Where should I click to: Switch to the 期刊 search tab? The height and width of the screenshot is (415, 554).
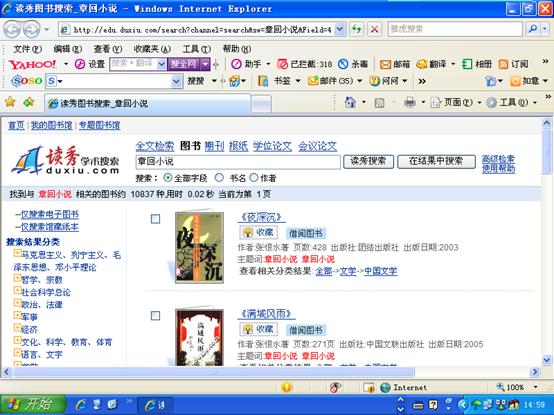(214, 146)
